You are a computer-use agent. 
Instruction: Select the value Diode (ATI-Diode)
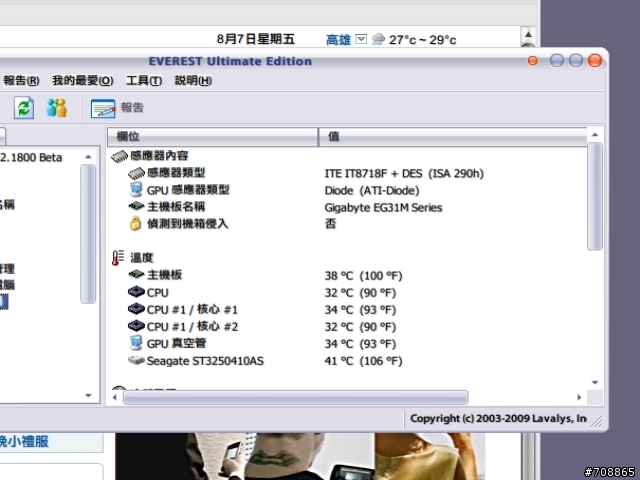click(372, 191)
